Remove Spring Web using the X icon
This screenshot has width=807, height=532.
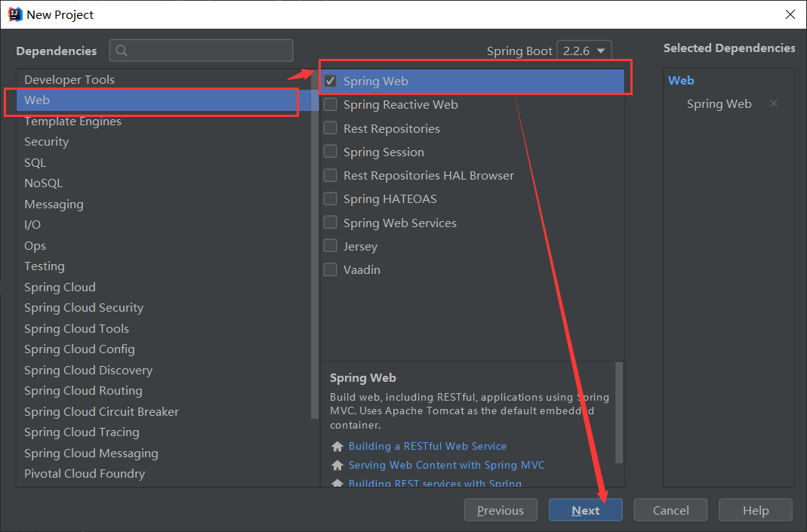(774, 103)
